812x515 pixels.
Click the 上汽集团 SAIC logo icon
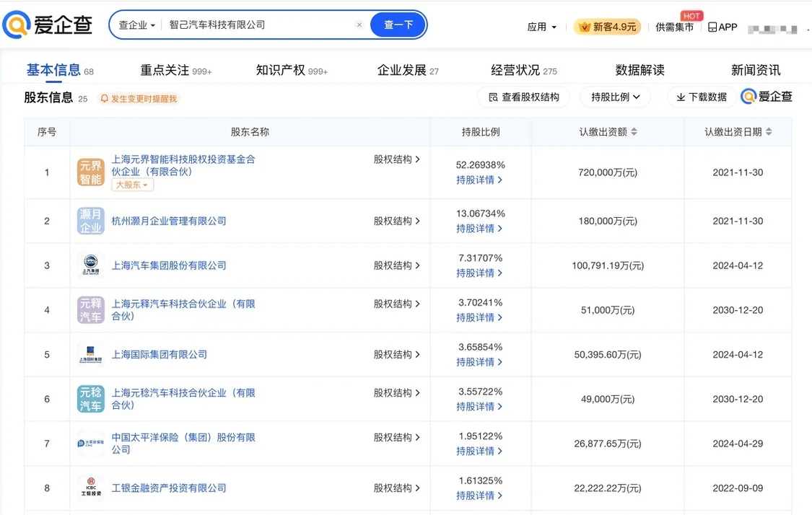click(x=91, y=265)
